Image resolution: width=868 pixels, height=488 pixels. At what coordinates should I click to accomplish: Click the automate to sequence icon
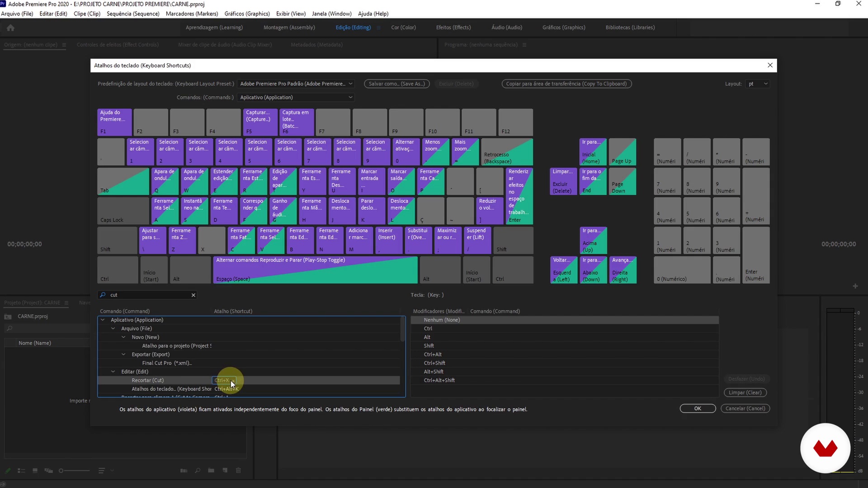click(x=184, y=470)
